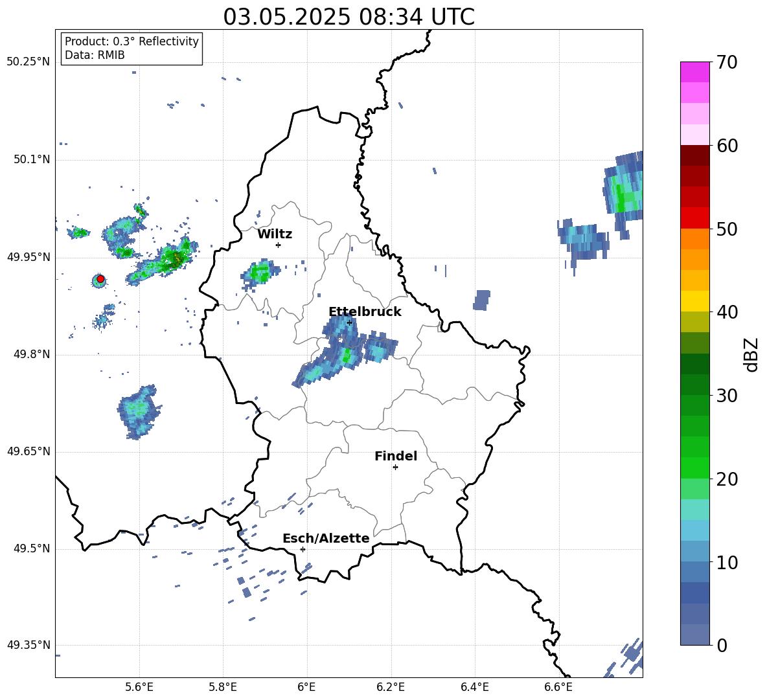
Task: Click the 49.5°N latitude label
Action: [31, 548]
